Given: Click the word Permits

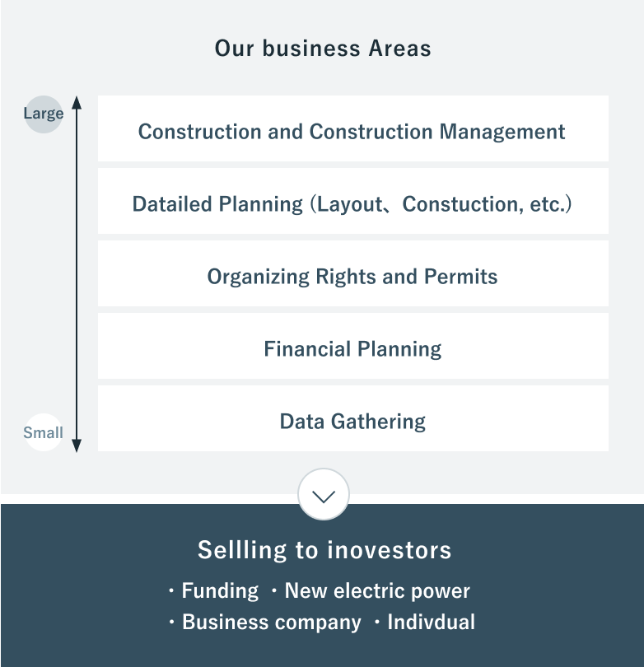Looking at the screenshot, I should click(x=460, y=277).
